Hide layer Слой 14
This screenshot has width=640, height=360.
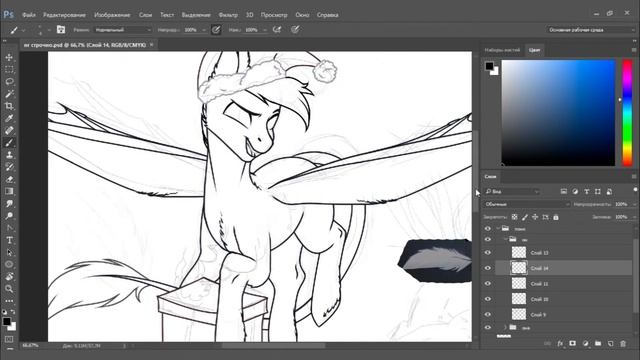click(488, 268)
